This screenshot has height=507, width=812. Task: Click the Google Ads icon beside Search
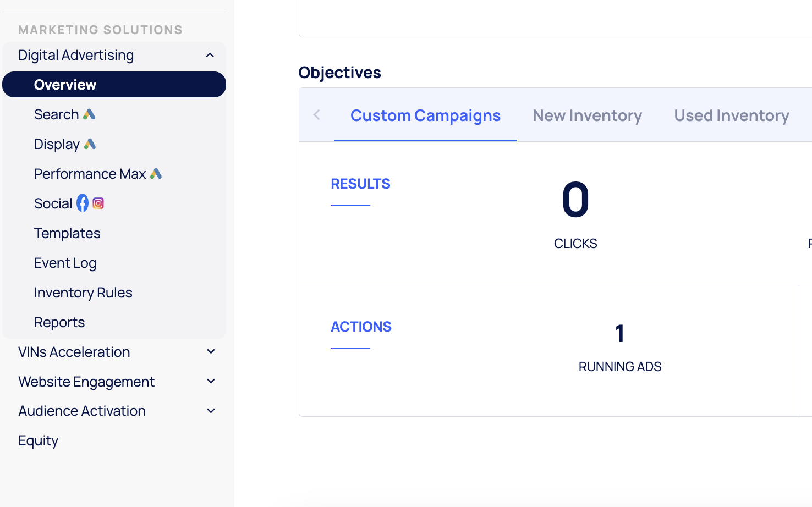[89, 114]
